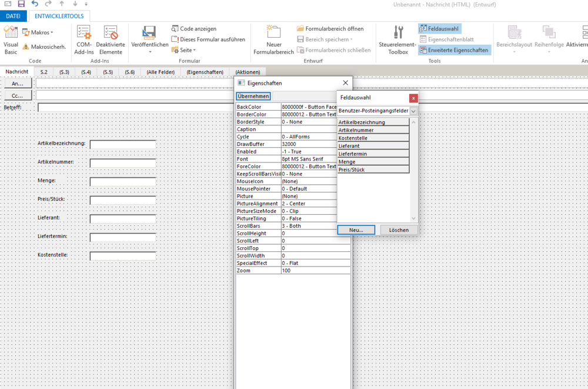Open Deaktivierte Elemente
The width and height of the screenshot is (588, 389).
pos(111,40)
